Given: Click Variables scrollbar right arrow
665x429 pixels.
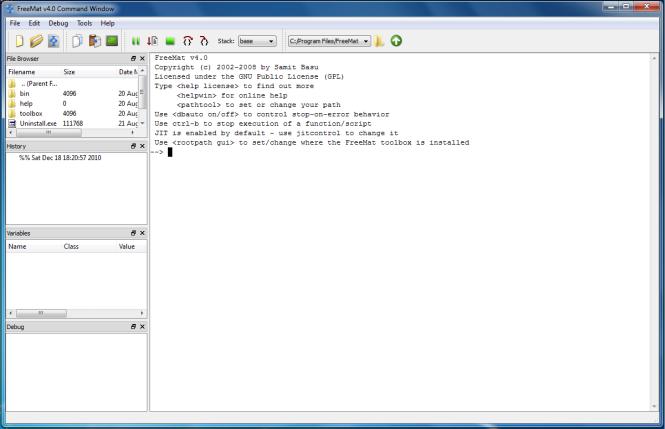Looking at the screenshot, I should click(x=142, y=313).
